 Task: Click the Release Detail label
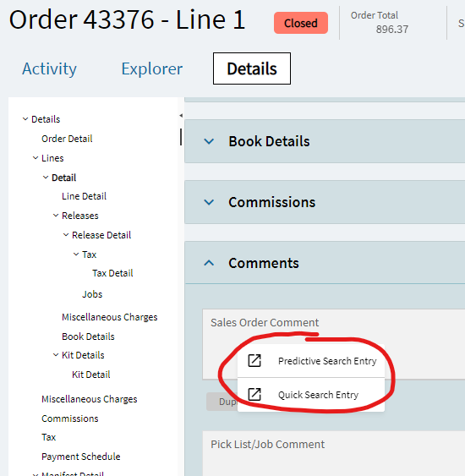coord(101,235)
